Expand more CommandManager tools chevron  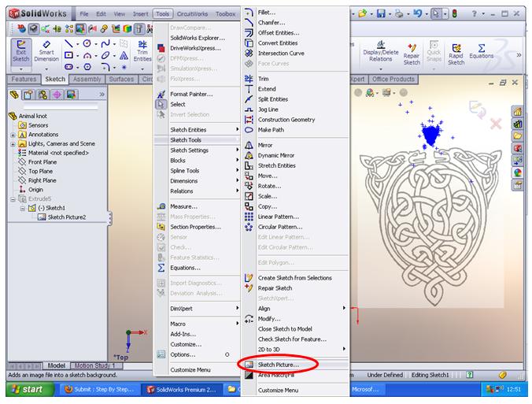[519, 54]
